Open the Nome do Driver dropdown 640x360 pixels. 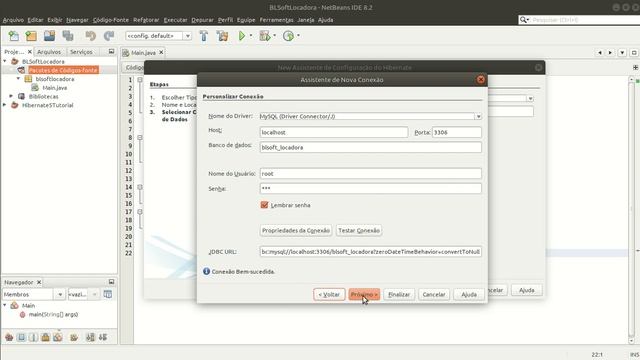[478, 116]
